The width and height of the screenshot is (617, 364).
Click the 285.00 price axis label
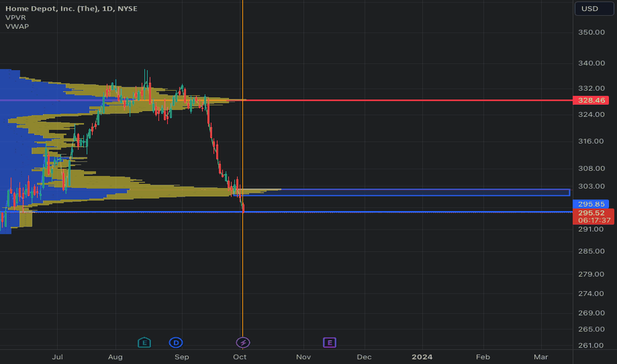pyautogui.click(x=591, y=251)
